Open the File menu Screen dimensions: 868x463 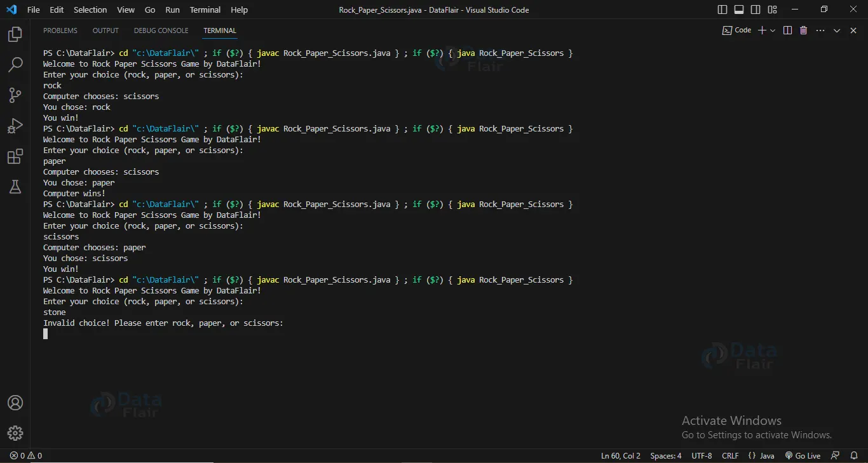34,10
